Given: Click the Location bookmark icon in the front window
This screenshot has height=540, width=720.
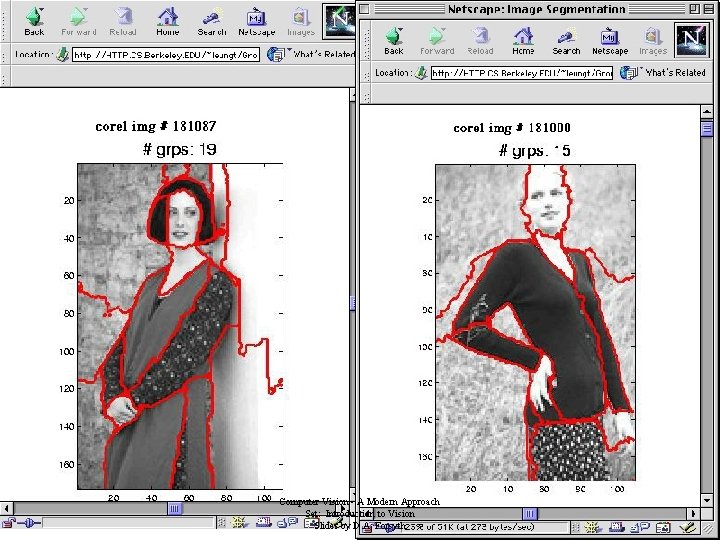Looking at the screenshot, I should [421, 73].
